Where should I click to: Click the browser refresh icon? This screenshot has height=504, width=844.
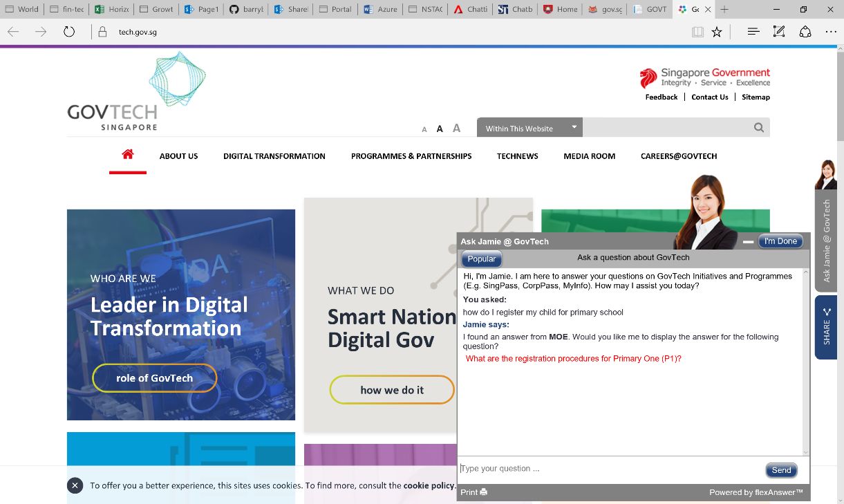[69, 32]
